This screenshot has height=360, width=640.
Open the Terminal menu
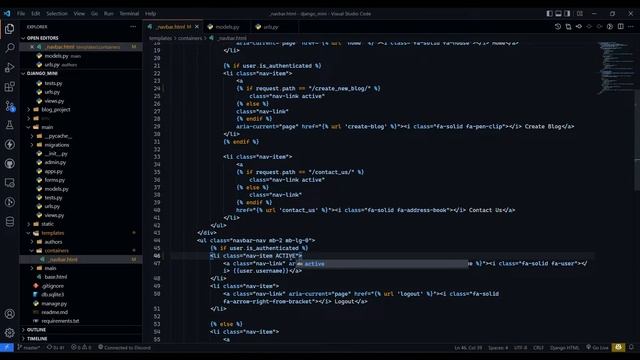pos(129,13)
